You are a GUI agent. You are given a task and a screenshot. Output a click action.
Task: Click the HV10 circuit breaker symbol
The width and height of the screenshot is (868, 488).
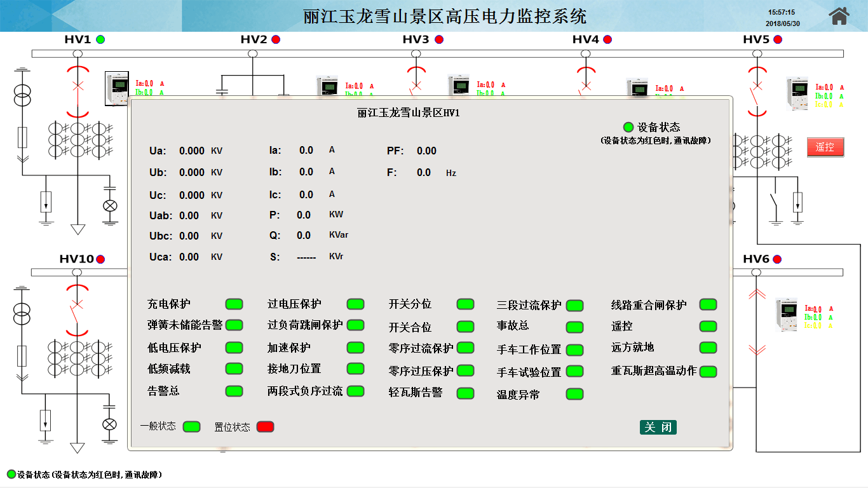tap(77, 305)
